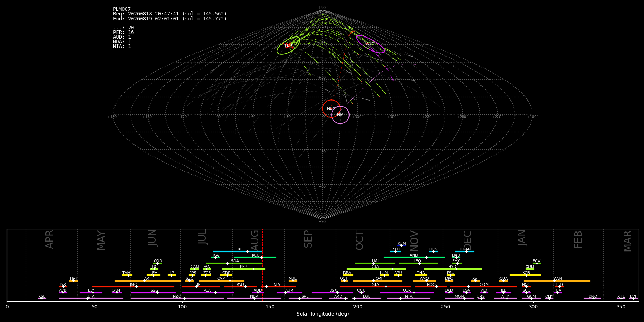Click the GEM shower bar in timeline
Image resolution: width=644 pixels, height=322 pixels.
[465, 252]
